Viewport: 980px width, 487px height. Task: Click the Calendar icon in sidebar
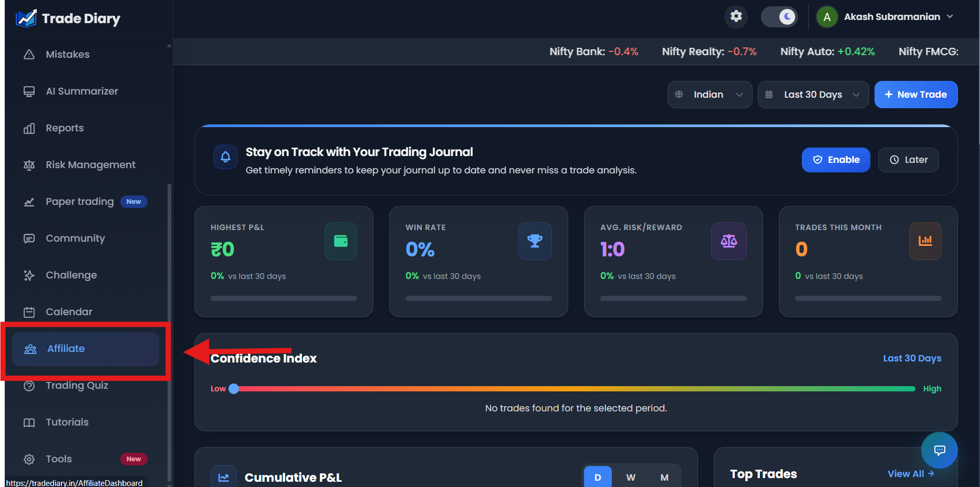[x=29, y=312]
